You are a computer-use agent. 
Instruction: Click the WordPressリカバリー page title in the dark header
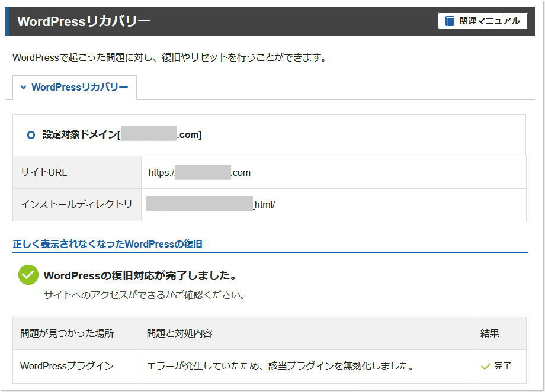pos(84,21)
